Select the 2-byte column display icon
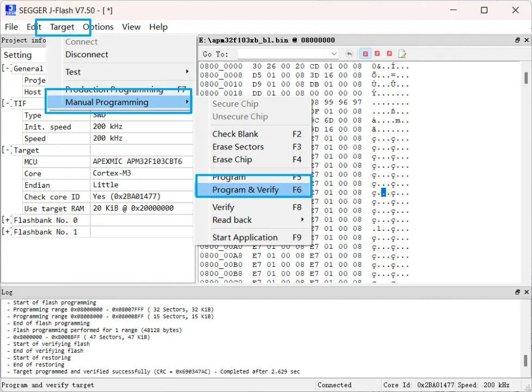The width and height of the screenshot is (532, 392). point(377,53)
